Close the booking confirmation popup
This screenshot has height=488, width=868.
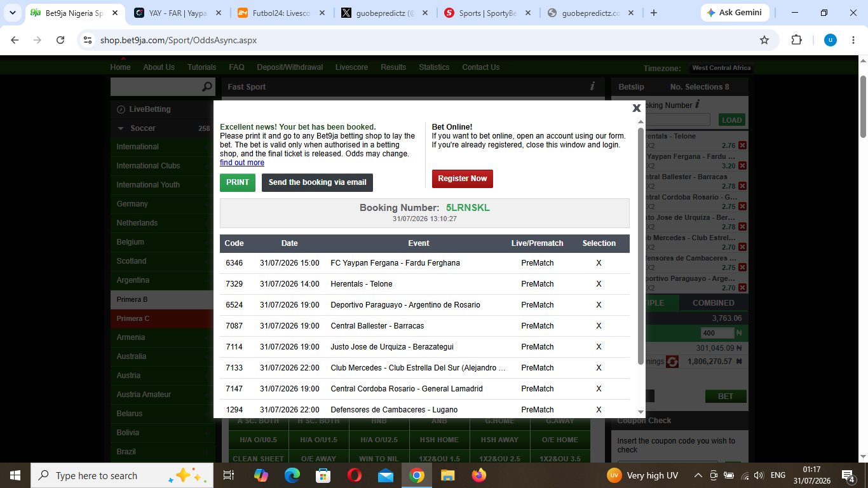(637, 108)
